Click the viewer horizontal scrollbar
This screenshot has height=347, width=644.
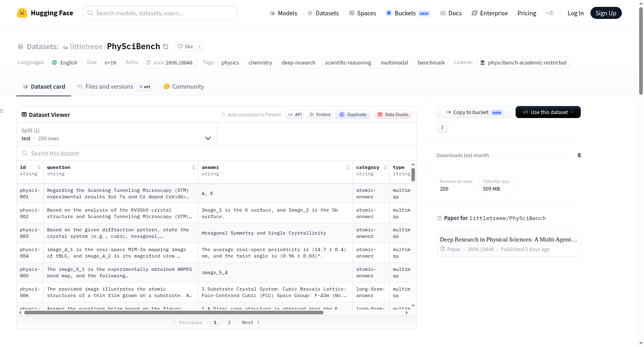click(x=174, y=312)
